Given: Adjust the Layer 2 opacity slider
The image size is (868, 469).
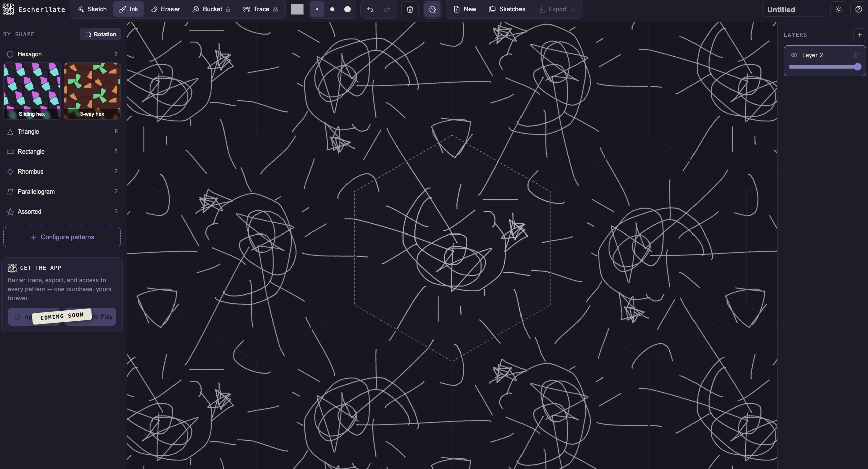Looking at the screenshot, I should point(825,67).
